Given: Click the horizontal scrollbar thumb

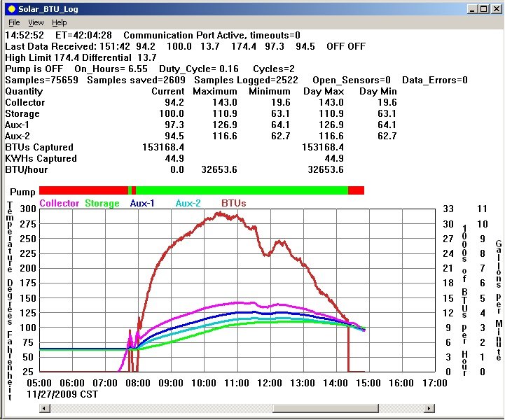Looking at the screenshot, I should [325, 409].
